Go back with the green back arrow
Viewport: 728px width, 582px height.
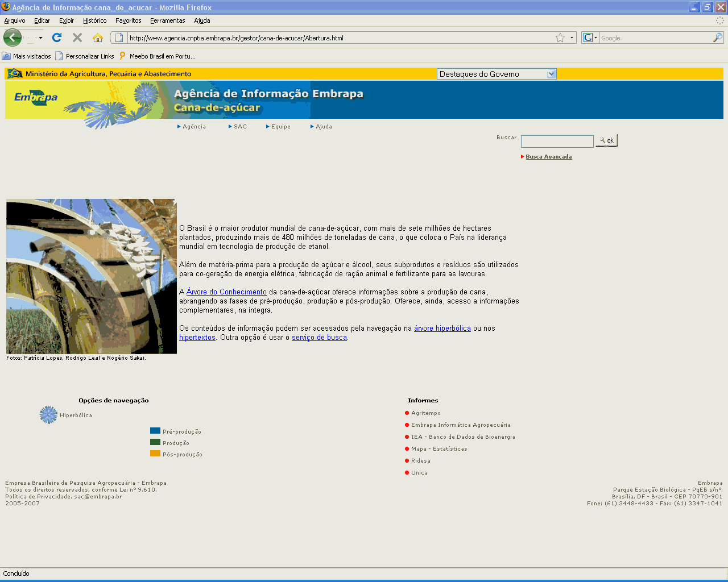(13, 38)
